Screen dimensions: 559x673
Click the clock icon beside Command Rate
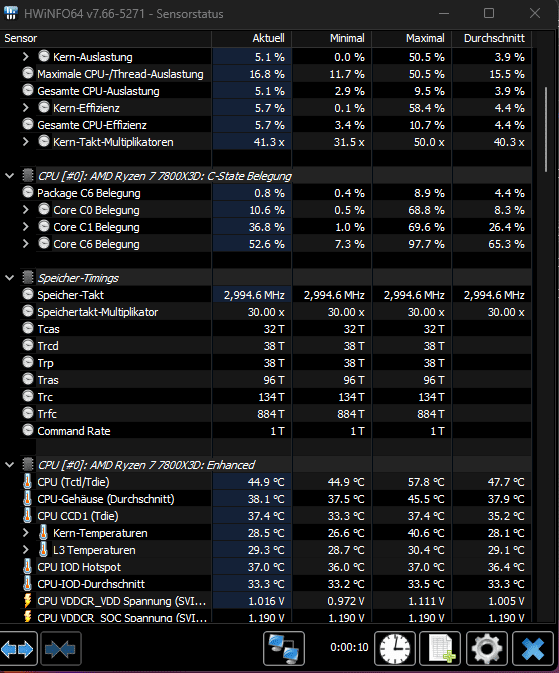(x=28, y=430)
